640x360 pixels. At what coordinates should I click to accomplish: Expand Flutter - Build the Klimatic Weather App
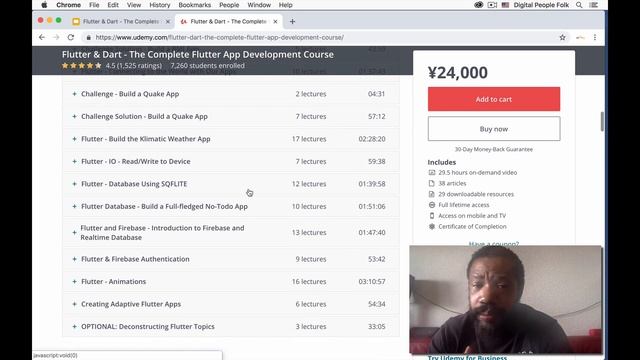[231, 139]
